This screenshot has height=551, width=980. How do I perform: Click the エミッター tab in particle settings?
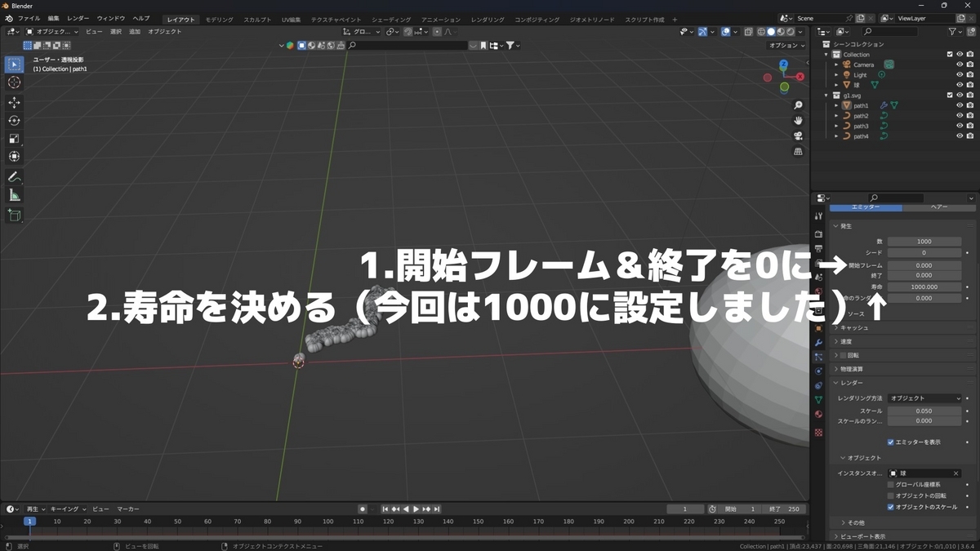(x=866, y=207)
